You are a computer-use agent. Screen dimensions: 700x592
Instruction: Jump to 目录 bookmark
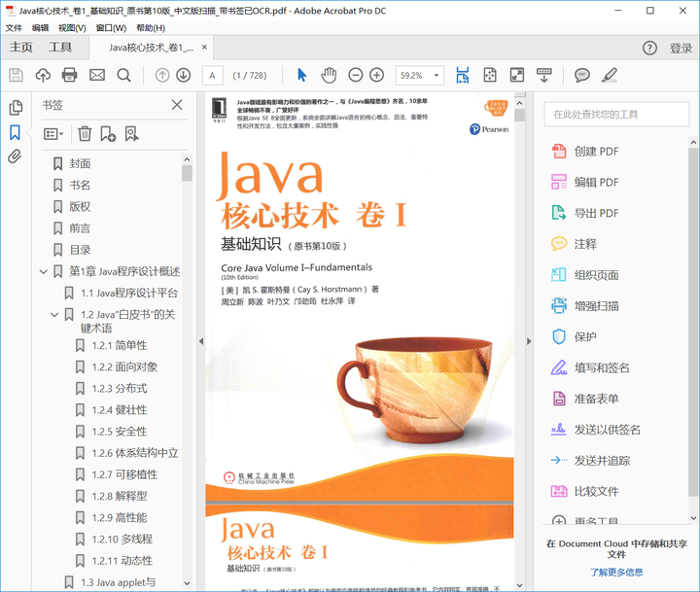point(80,250)
